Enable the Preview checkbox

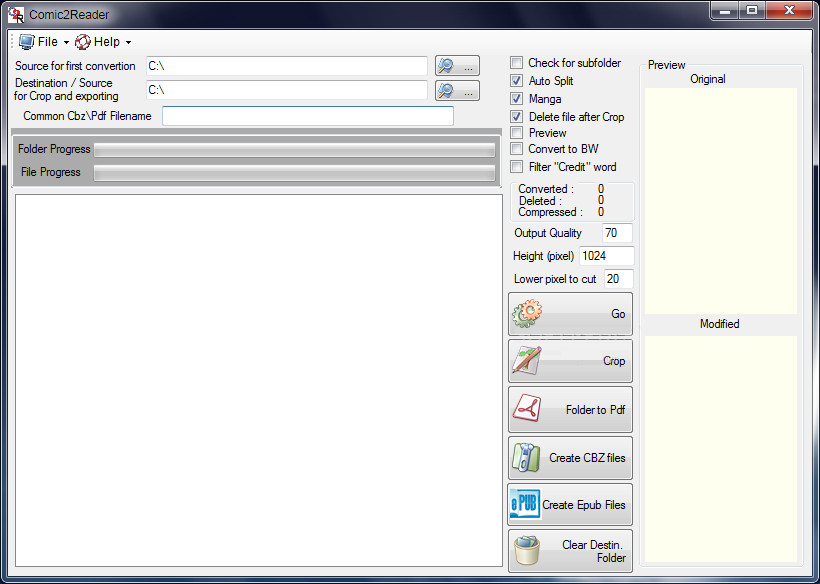517,133
